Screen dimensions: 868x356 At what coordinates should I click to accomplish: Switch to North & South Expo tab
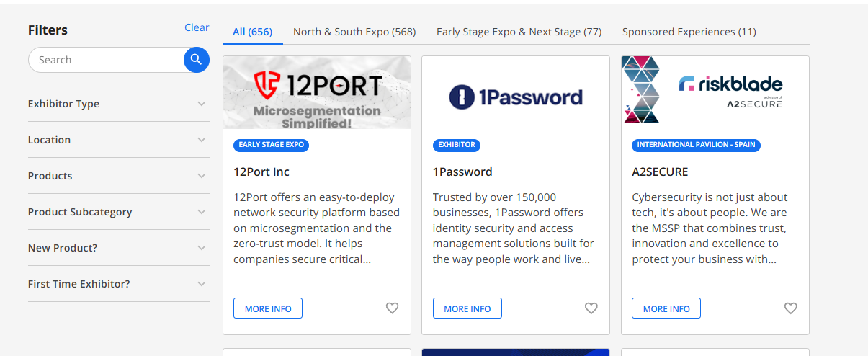[x=354, y=32]
